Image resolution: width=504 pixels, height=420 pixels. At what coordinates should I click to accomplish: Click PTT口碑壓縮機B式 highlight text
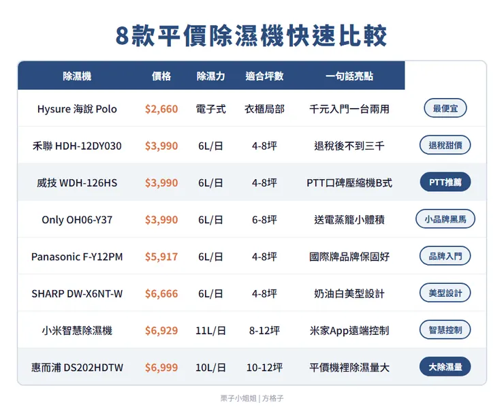[x=349, y=183]
